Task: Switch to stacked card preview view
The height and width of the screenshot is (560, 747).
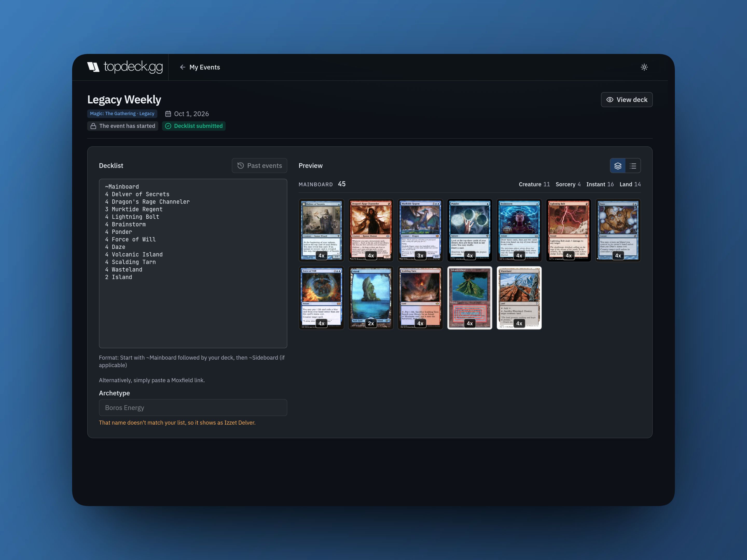Action: click(x=618, y=166)
